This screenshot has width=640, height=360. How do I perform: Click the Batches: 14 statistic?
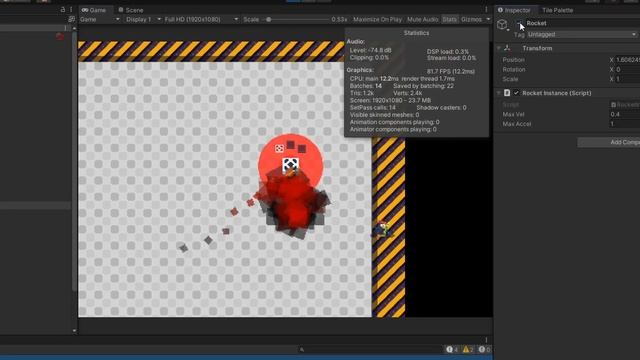pyautogui.click(x=366, y=86)
